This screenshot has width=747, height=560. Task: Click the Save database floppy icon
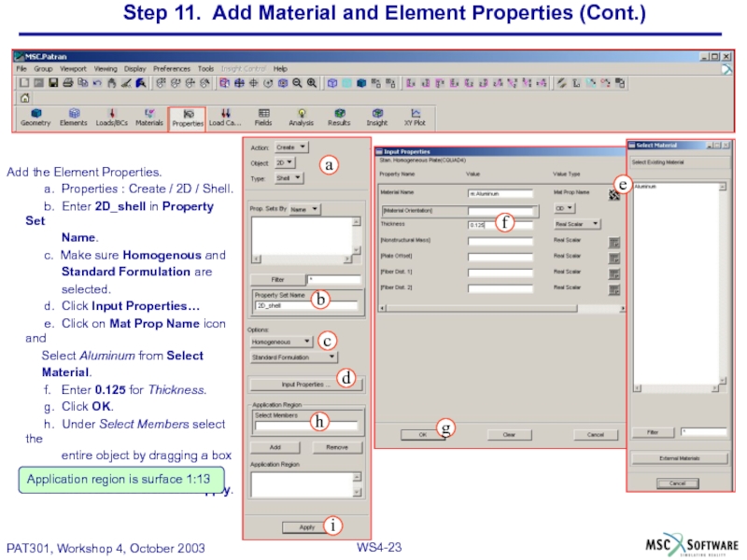coord(53,83)
